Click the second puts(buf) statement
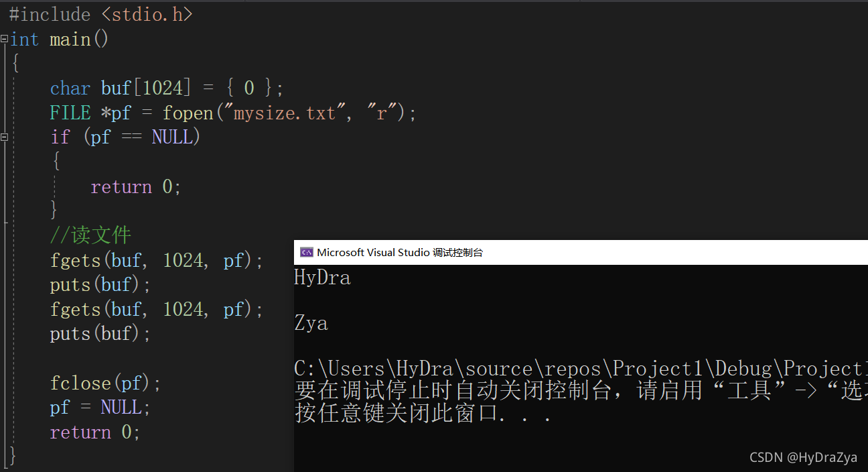 pyautogui.click(x=100, y=333)
